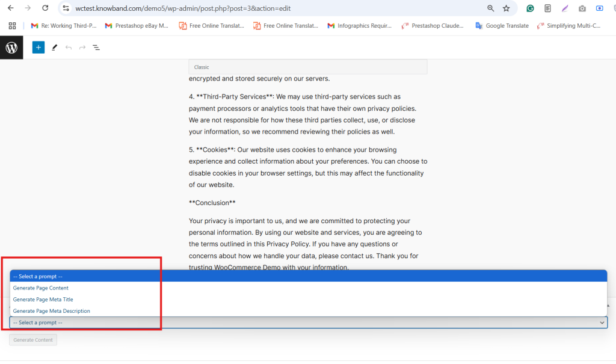Open first 'Free Online Translat...' bookmark

(x=211, y=25)
